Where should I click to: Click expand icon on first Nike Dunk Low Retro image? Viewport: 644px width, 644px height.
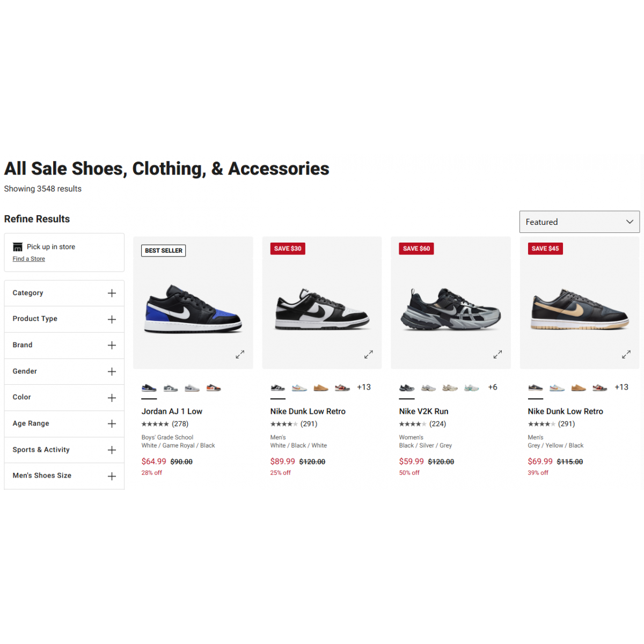click(369, 354)
